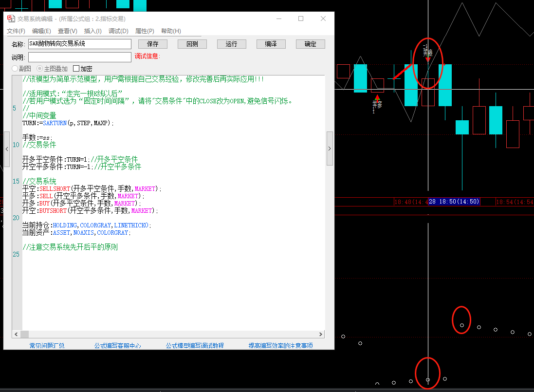Click the red down-arrow sell signal marker on chart
The height and width of the screenshot is (392, 534).
coord(428,59)
